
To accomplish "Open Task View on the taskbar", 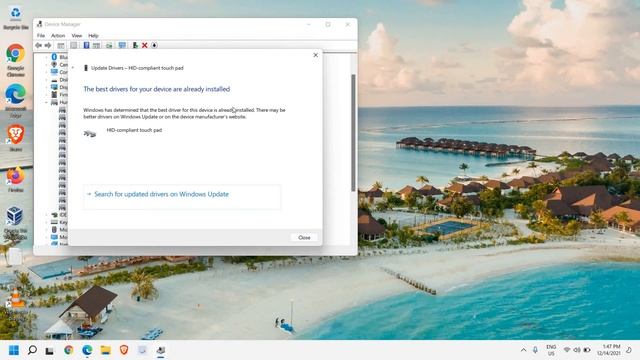I will tap(49, 350).
